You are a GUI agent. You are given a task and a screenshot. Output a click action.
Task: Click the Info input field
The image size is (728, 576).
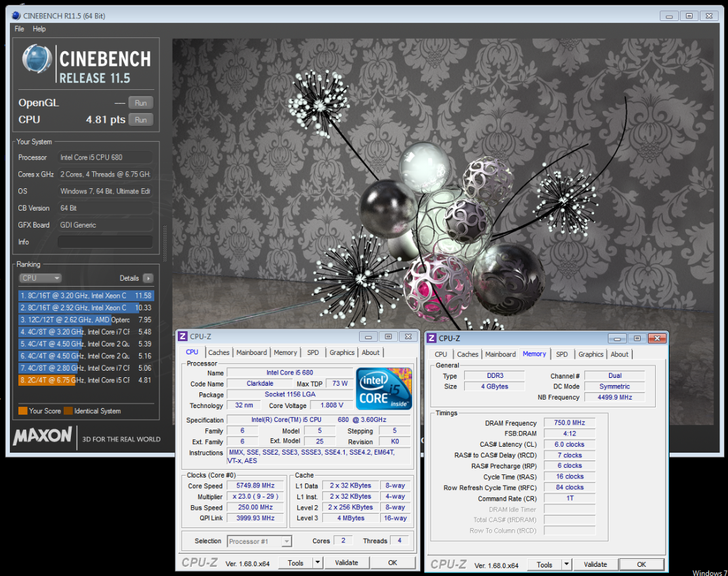[106, 242]
